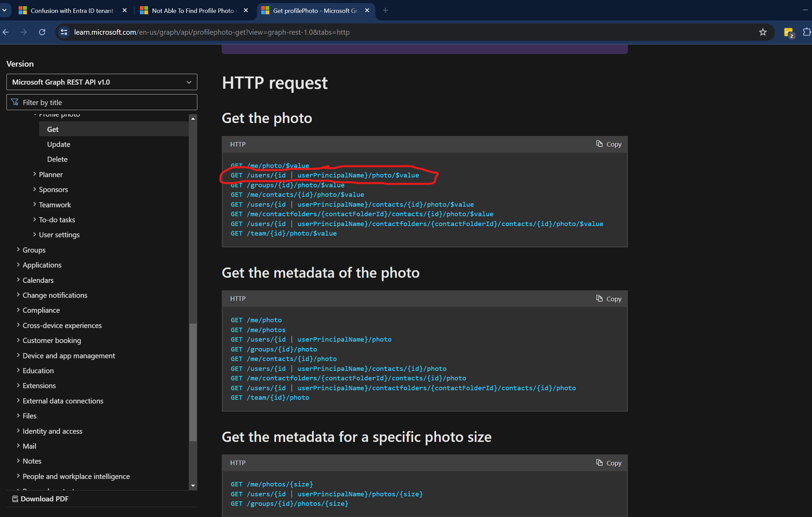
Task: Click the GET /me/photos/{size} line
Action: [x=272, y=484]
